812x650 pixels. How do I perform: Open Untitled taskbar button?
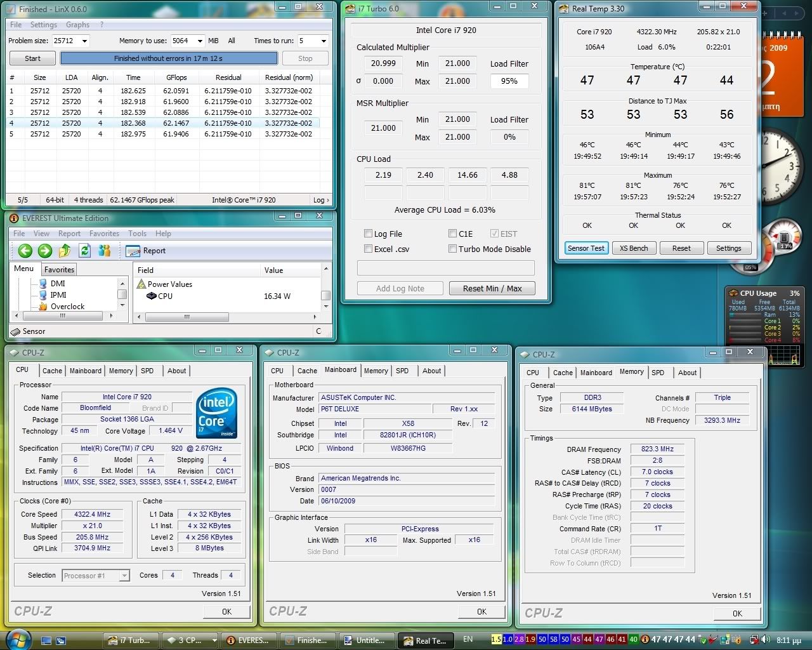[366, 640]
